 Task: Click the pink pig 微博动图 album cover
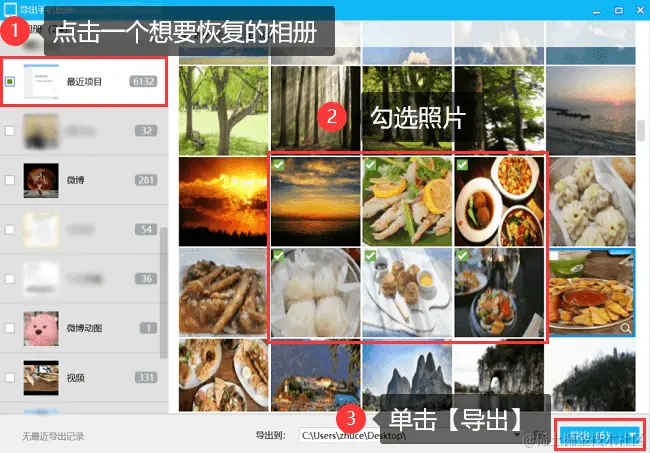pos(41,328)
